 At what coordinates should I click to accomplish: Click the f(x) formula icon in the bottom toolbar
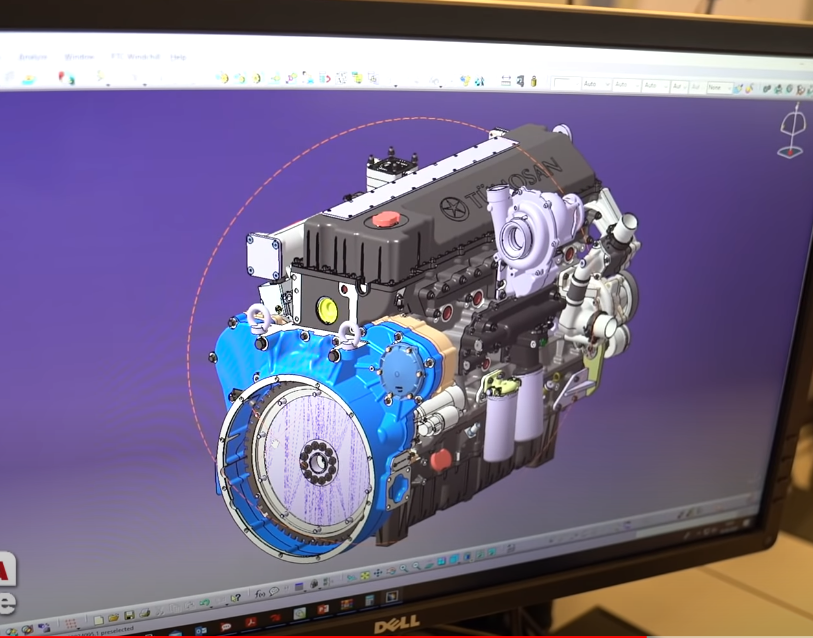tap(260, 593)
